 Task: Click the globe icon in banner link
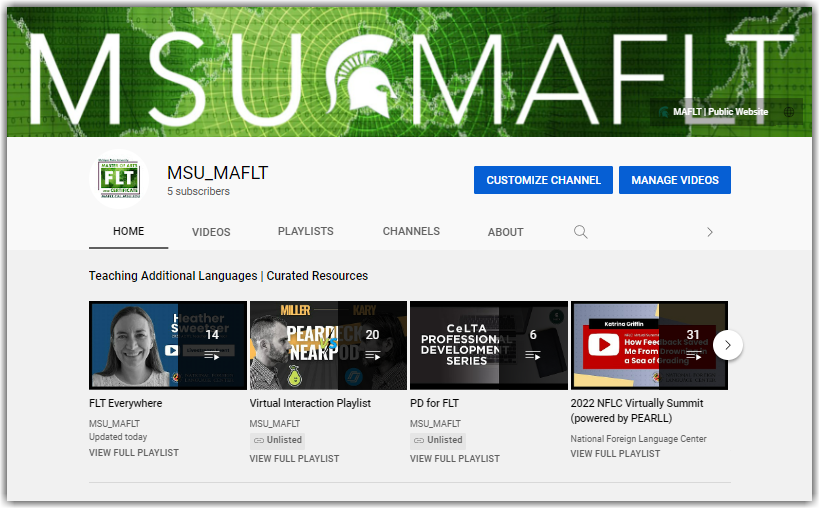pos(789,111)
